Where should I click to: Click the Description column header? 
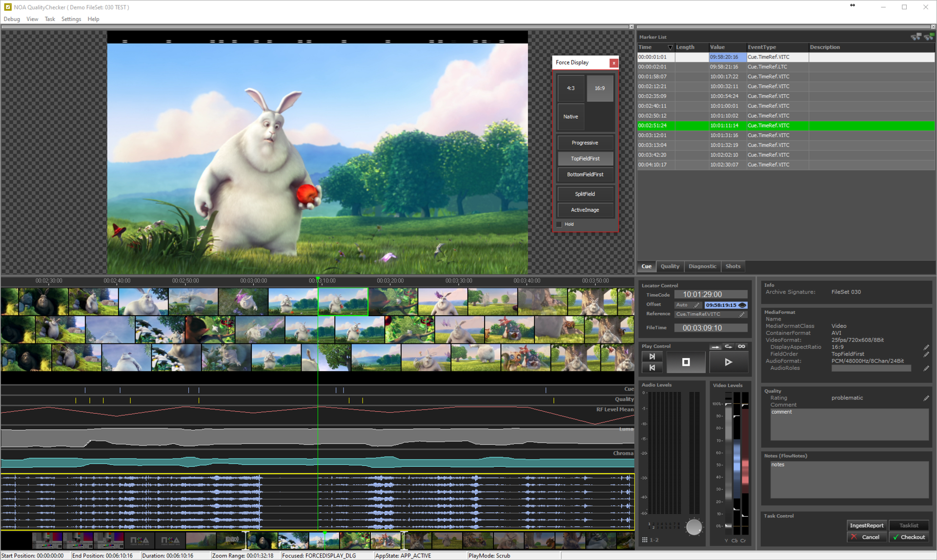pyautogui.click(x=872, y=47)
